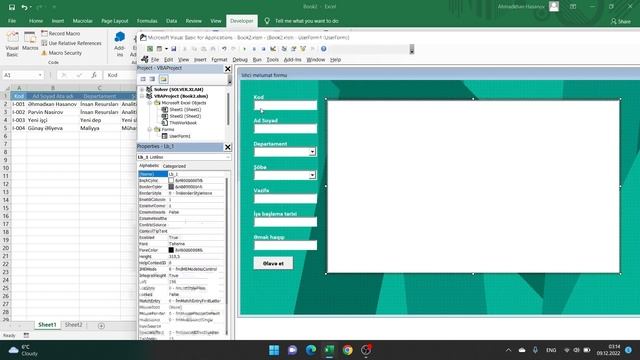The width and height of the screenshot is (640, 360).
Task: Open Excel icon on the taskbar
Action: pyautogui.click(x=329, y=350)
